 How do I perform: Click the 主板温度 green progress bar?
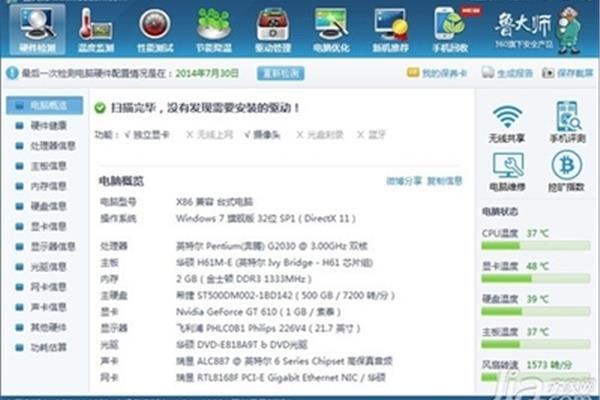click(535, 344)
